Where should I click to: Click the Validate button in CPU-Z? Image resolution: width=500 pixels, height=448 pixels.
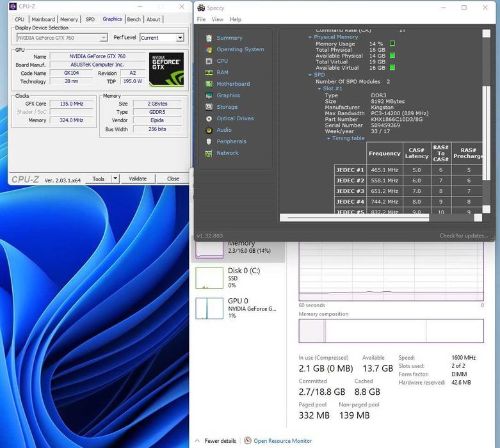[x=138, y=179]
